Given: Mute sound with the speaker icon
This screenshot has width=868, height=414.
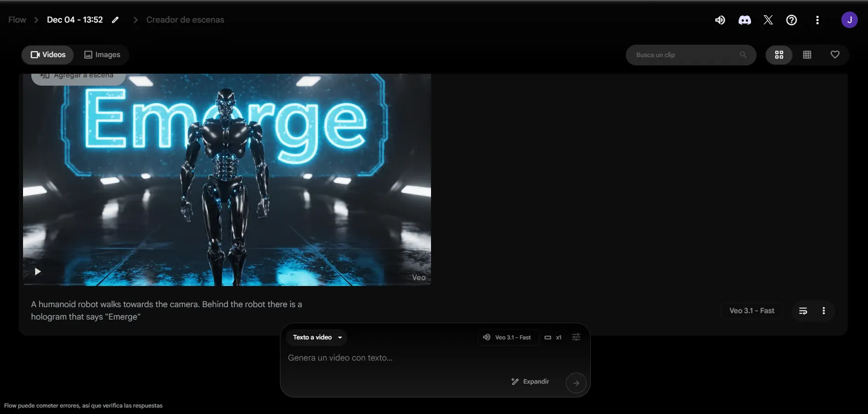Looking at the screenshot, I should [720, 20].
